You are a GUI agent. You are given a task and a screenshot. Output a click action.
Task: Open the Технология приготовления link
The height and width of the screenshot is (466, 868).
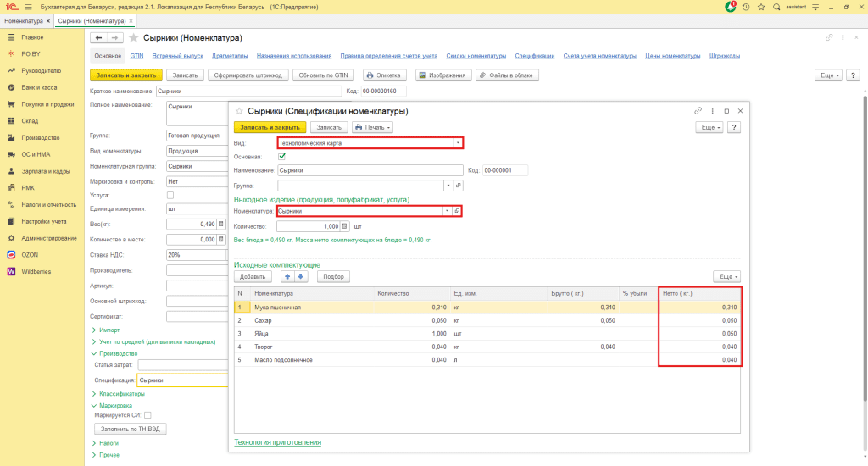pos(277,442)
